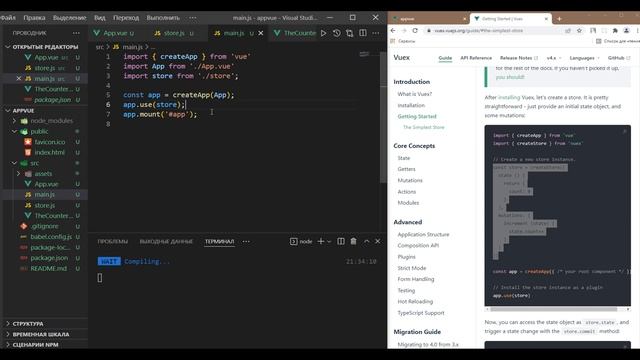Run the code with the play icon
The image size is (640, 360).
click(x=323, y=33)
